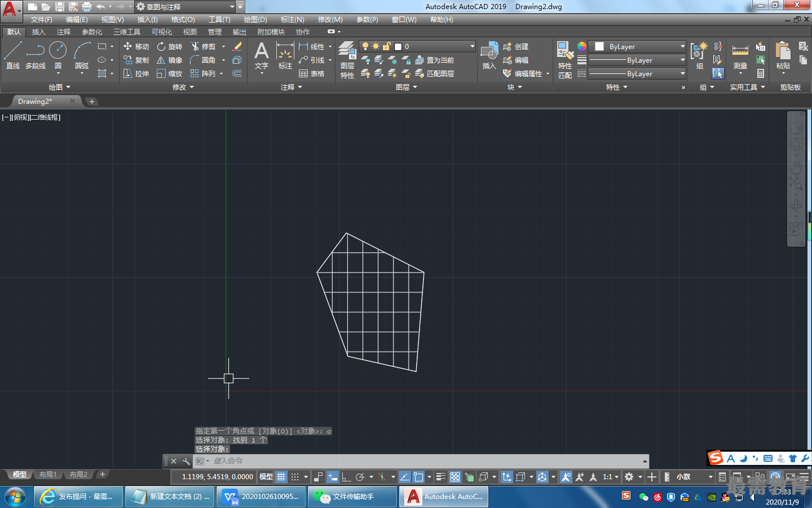Click the 组 (Group) icon

[x=699, y=55]
